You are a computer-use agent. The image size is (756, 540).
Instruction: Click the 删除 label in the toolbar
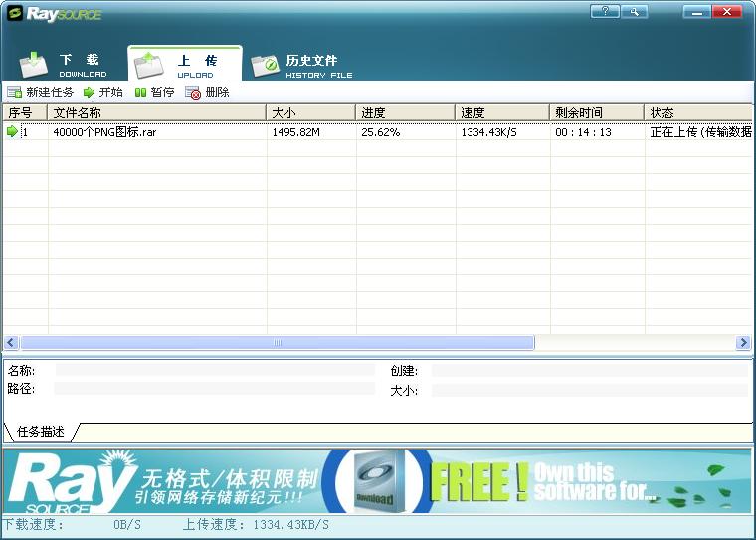point(217,92)
